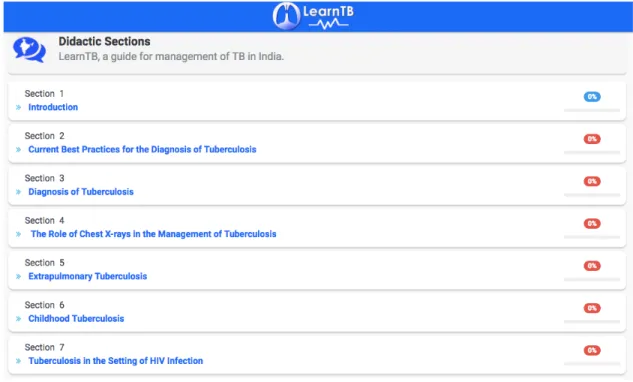Click the chevron beside Extrapulmonary Tuberculosis

tap(19, 277)
